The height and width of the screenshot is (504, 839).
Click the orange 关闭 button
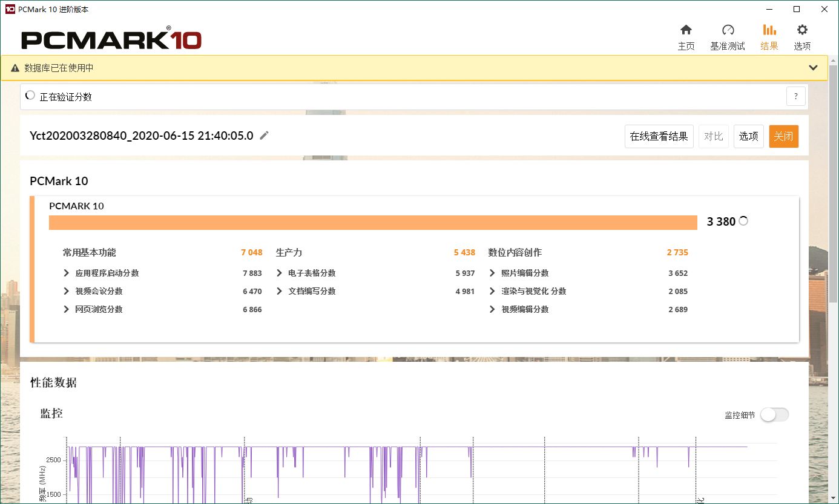point(784,136)
